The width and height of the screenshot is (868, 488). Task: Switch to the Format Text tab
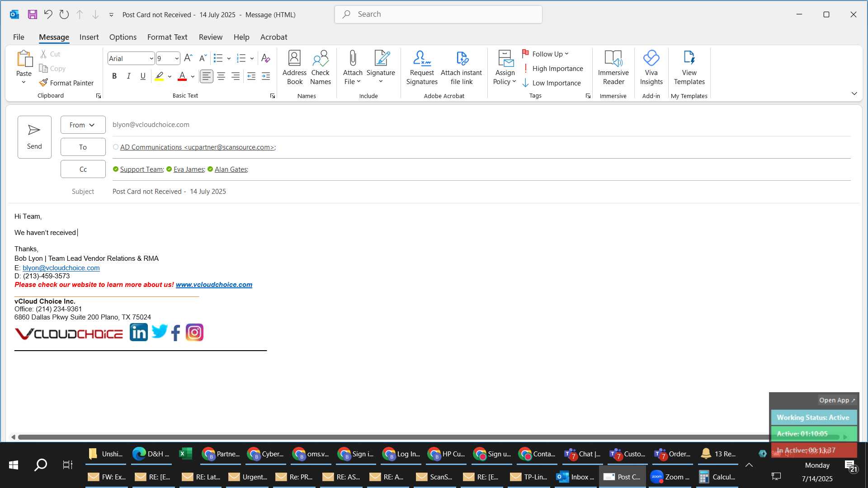[167, 37]
